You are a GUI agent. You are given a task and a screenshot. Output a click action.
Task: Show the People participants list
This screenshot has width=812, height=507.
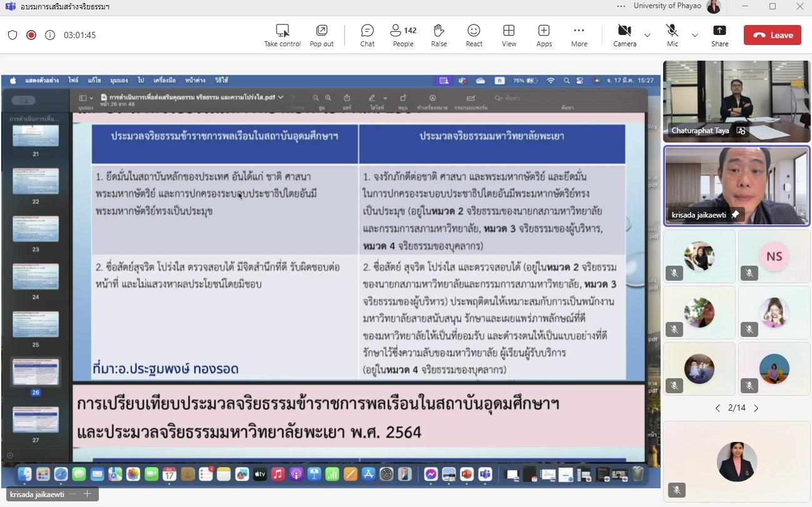[x=403, y=35]
